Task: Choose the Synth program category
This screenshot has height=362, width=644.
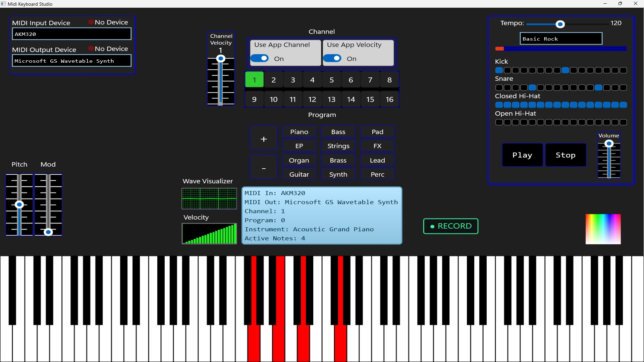Action: pos(338,174)
